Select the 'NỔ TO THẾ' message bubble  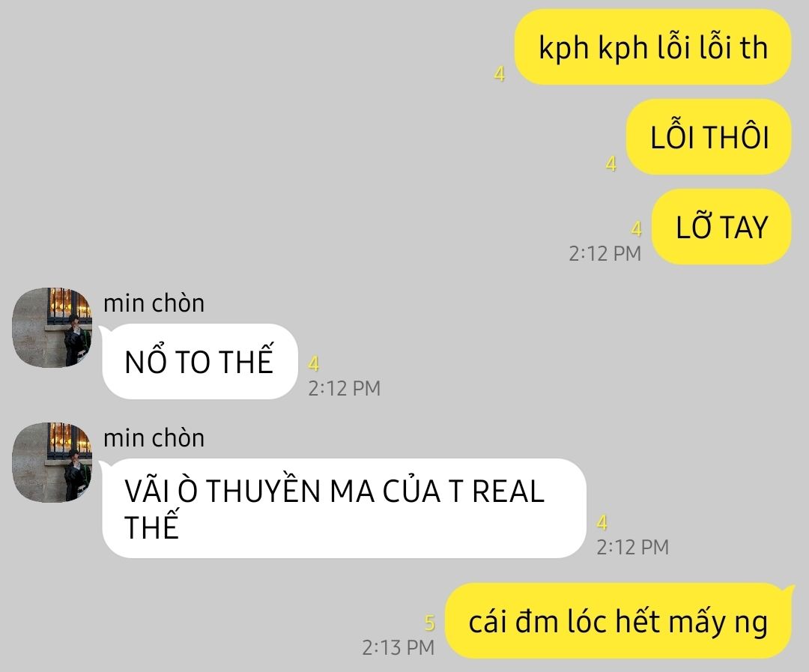[x=200, y=361]
